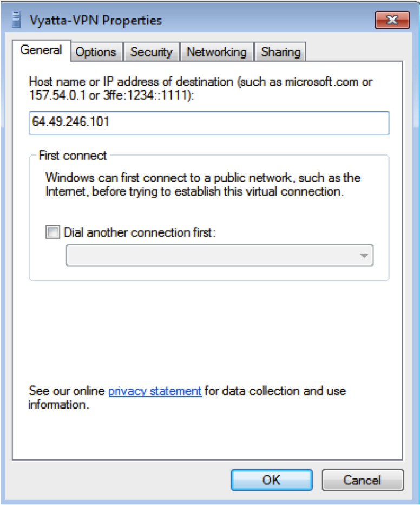Click the destination IP address field
This screenshot has height=505, width=420.
pos(209,123)
